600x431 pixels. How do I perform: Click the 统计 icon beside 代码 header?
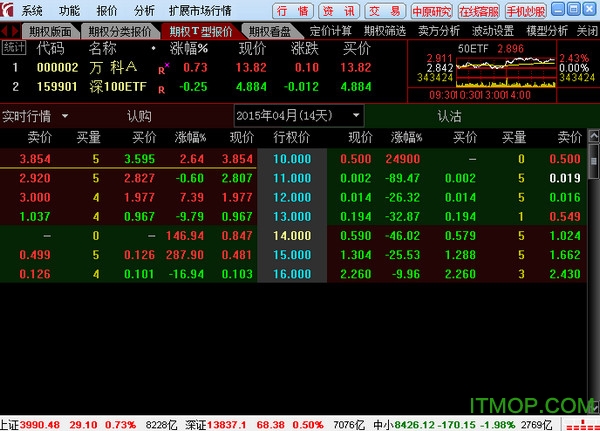(13, 47)
